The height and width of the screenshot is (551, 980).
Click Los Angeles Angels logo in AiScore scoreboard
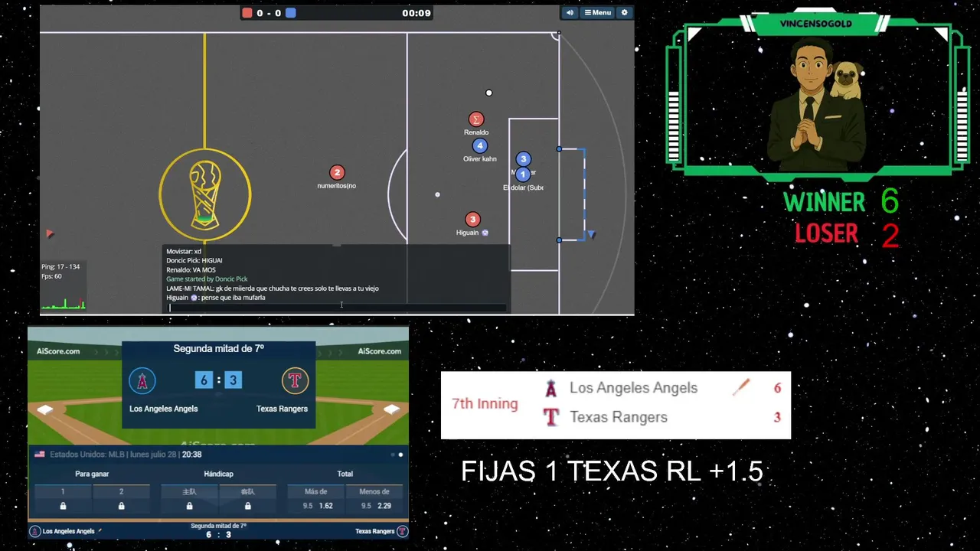pos(142,380)
